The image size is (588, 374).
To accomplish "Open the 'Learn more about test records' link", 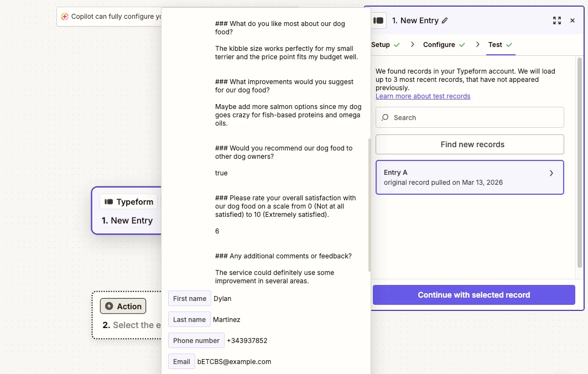I will 423,96.
